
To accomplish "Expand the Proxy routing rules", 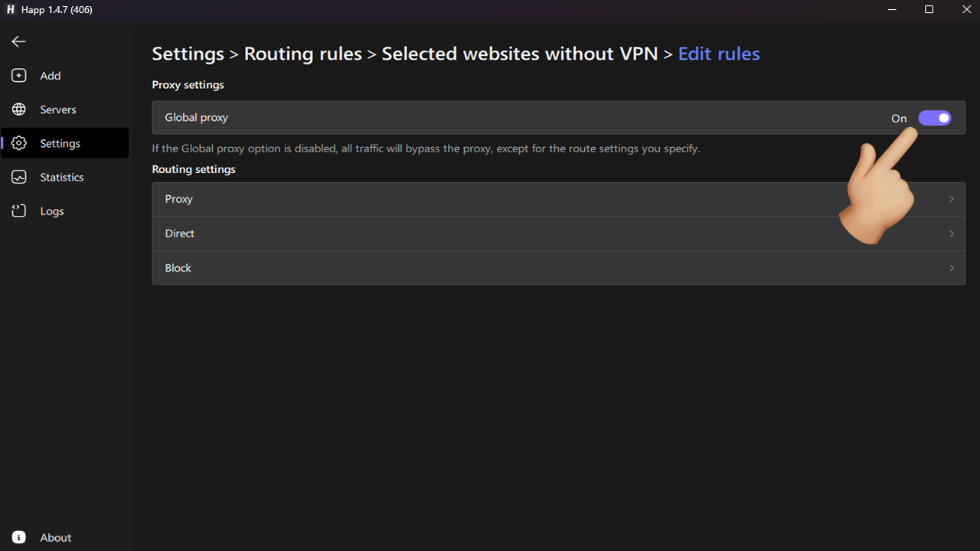I will tap(558, 199).
